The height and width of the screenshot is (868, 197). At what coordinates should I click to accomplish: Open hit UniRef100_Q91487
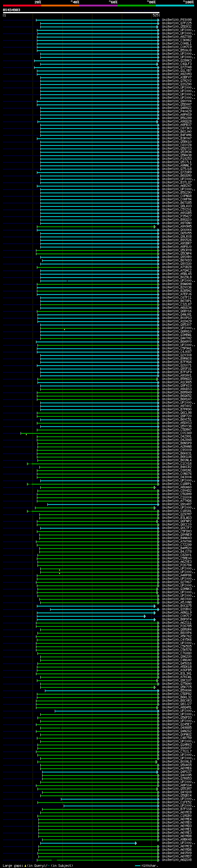176,504
